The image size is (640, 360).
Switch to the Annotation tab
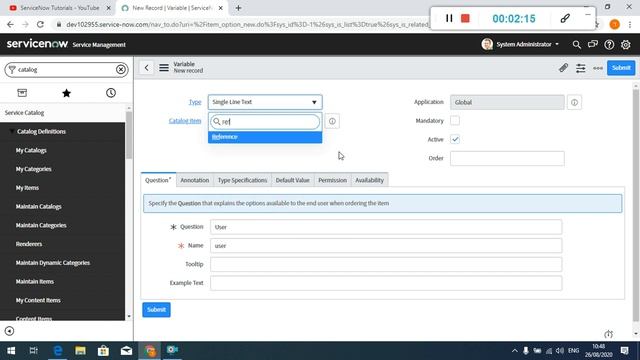195,180
